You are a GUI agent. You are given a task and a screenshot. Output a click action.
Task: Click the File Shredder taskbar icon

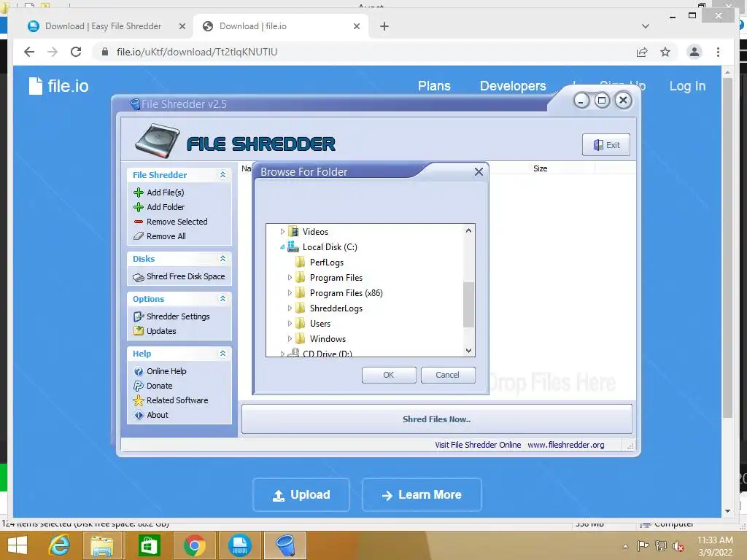285,545
